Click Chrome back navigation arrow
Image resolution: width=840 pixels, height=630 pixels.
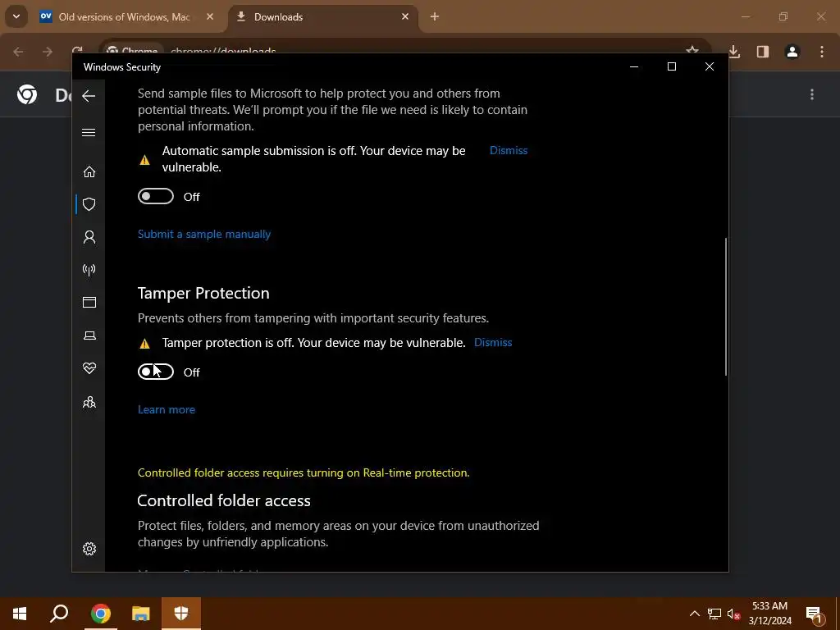click(x=18, y=52)
